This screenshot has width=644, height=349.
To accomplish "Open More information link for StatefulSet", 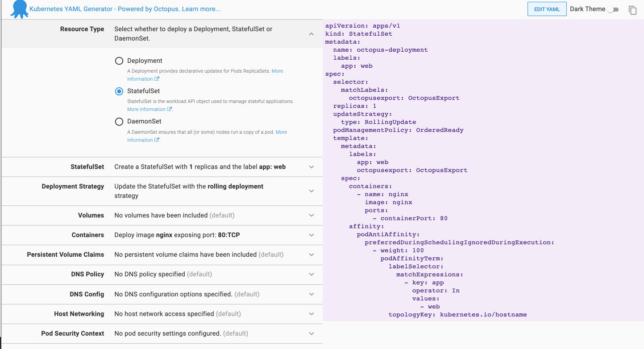I will pyautogui.click(x=146, y=110).
